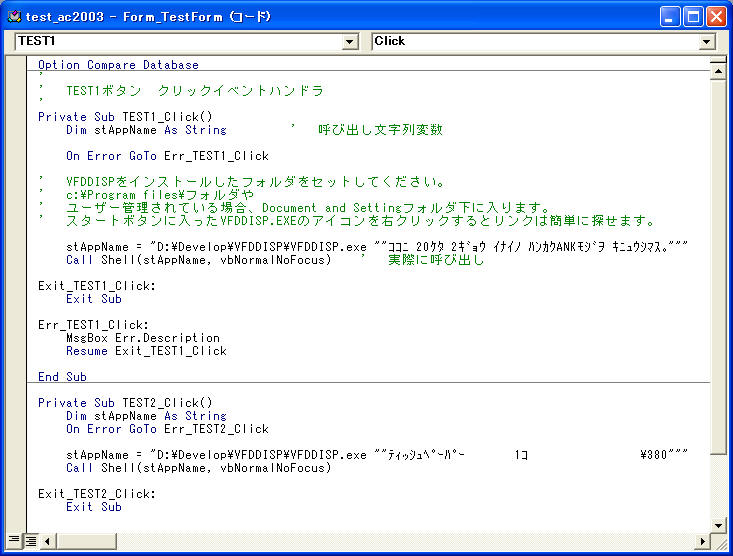Click "Dim stAppName As String" in TEST1_Click
The width and height of the screenshot is (733, 556).
click(146, 130)
